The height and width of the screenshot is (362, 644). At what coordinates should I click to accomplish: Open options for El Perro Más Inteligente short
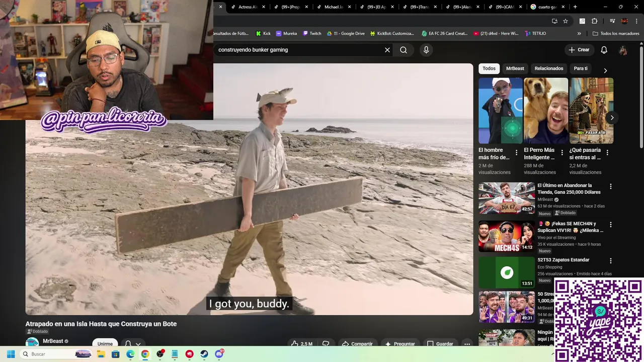561,152
